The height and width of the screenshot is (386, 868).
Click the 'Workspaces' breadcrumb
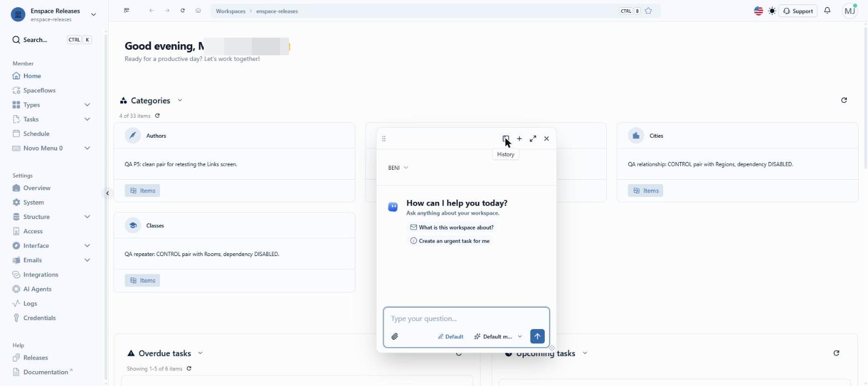[x=230, y=11]
